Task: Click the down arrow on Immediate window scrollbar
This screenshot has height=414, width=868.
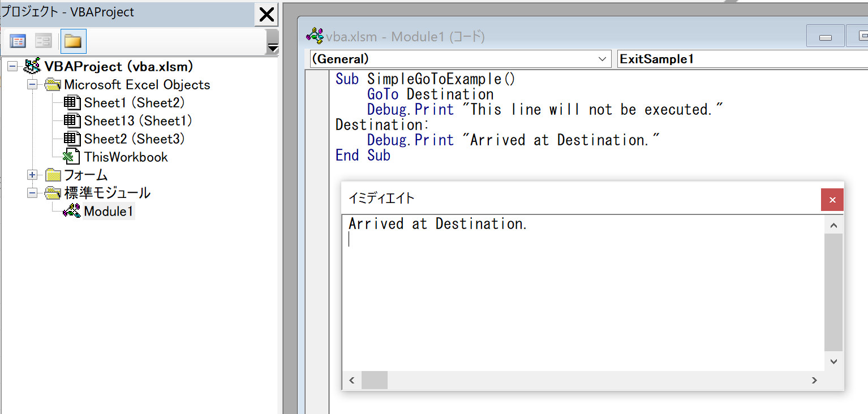Action: click(833, 361)
